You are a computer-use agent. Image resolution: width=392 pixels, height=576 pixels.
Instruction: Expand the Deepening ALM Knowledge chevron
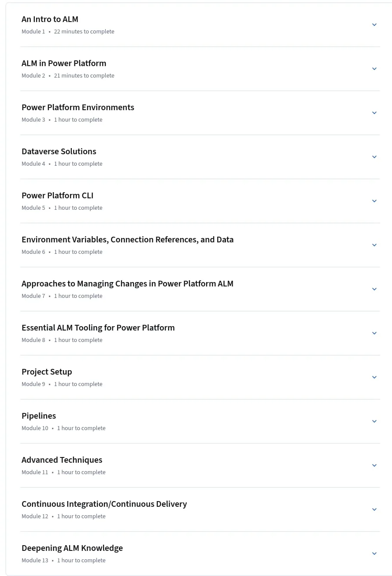374,554
